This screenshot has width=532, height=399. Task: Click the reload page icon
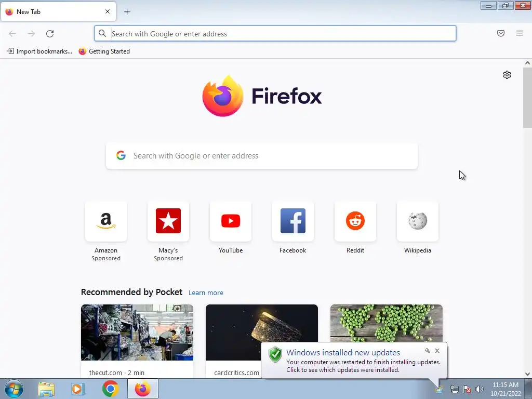click(x=50, y=34)
